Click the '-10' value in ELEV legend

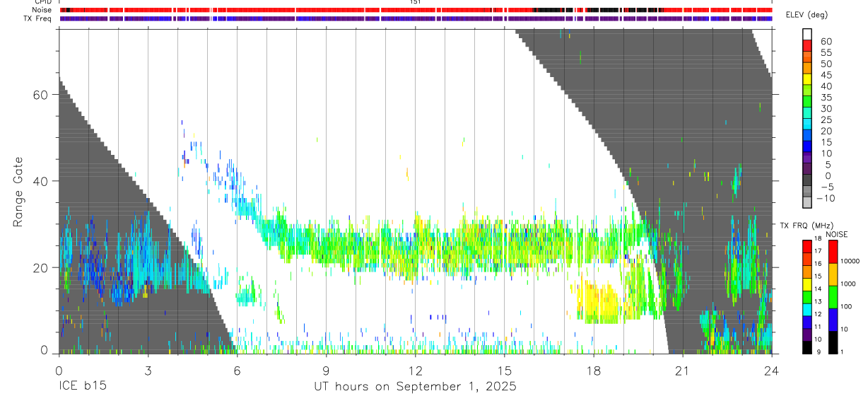coord(825,199)
